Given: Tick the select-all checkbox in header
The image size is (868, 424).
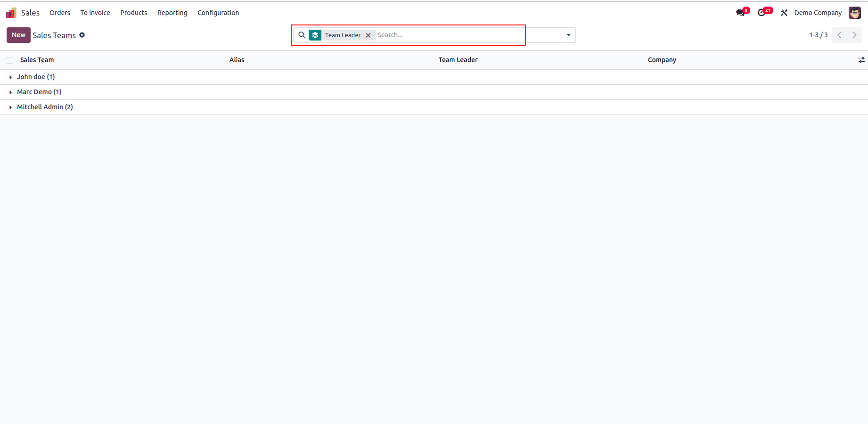Looking at the screenshot, I should pyautogui.click(x=10, y=60).
